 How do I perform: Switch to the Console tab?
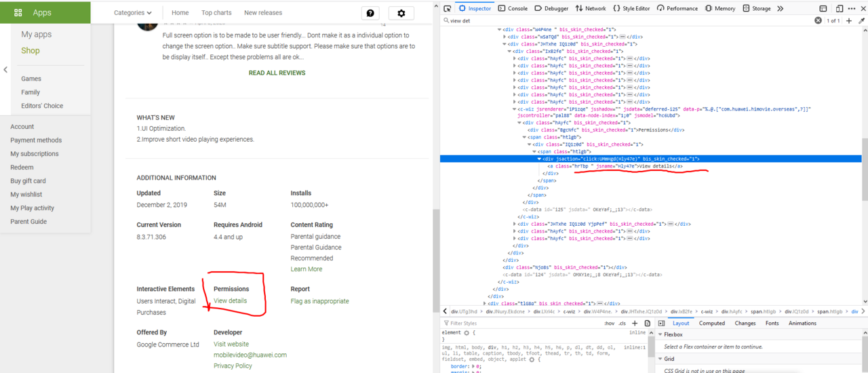coord(513,8)
